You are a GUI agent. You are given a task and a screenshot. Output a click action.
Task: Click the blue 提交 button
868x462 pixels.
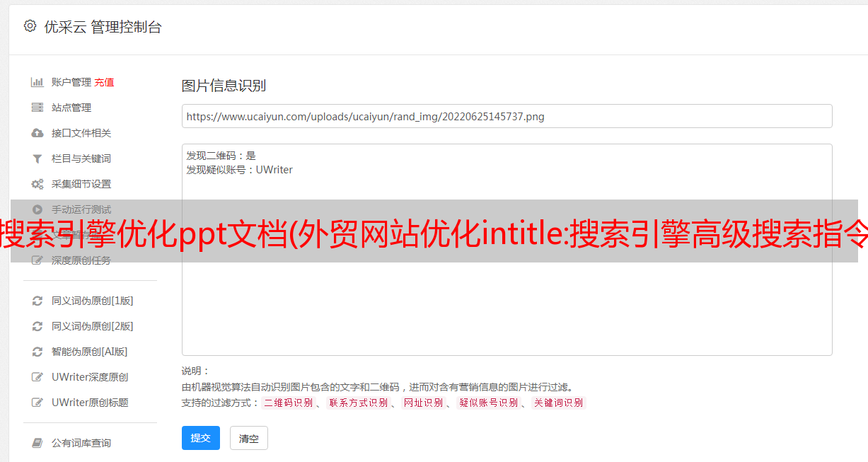pyautogui.click(x=201, y=438)
